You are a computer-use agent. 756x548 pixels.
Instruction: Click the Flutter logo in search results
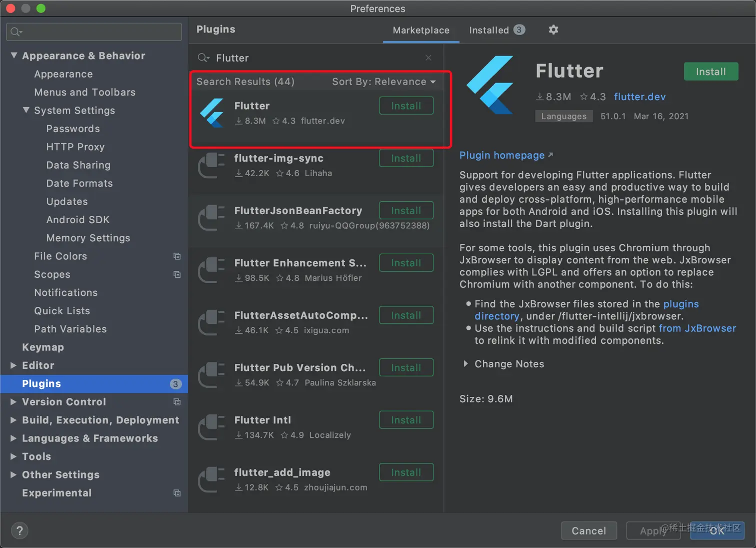pos(212,113)
